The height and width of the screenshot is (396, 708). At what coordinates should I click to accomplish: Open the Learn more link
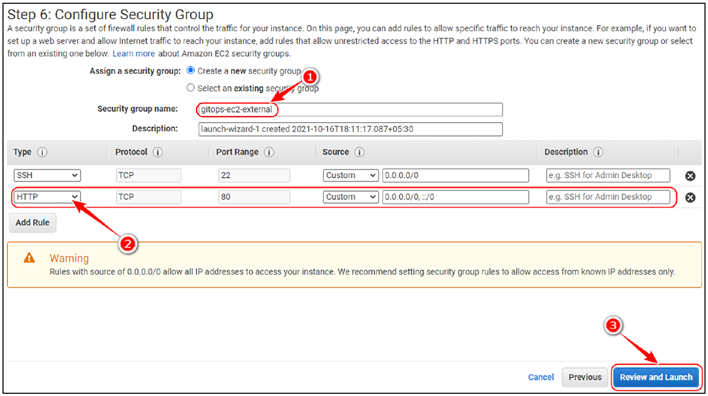click(134, 54)
